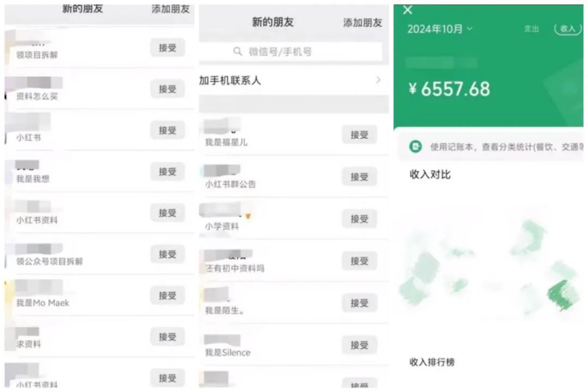Open the 2024年10月 month dropdown
The image size is (588, 392).
coord(439,29)
